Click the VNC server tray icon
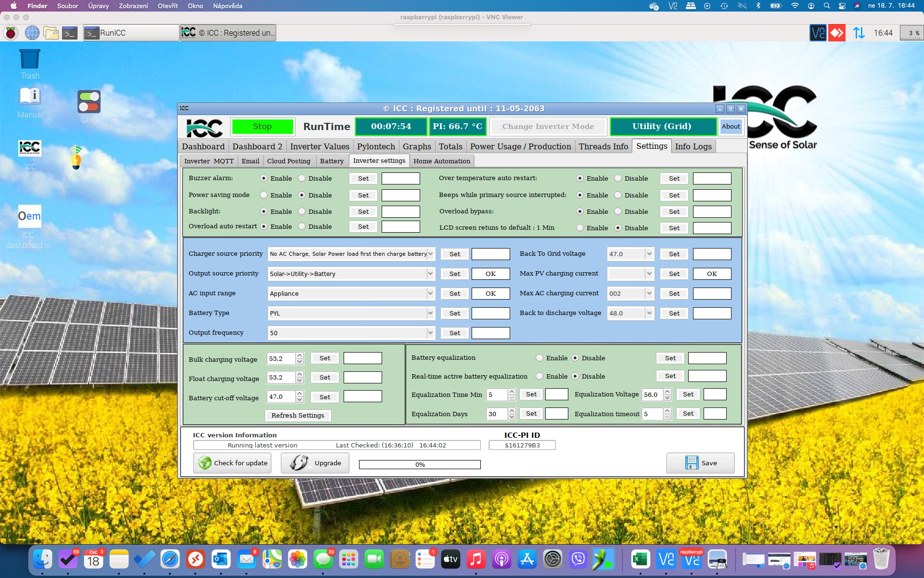Screen dimensions: 924x578 click(x=818, y=33)
